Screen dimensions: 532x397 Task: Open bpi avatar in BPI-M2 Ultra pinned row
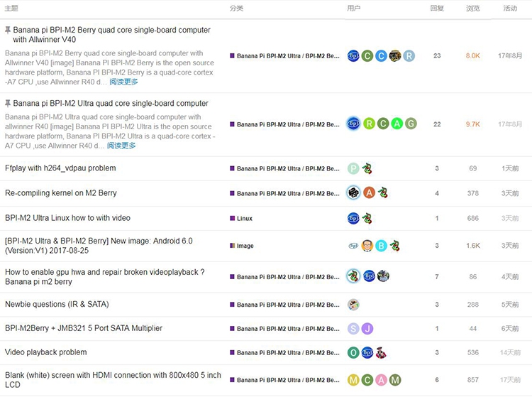coord(353,124)
